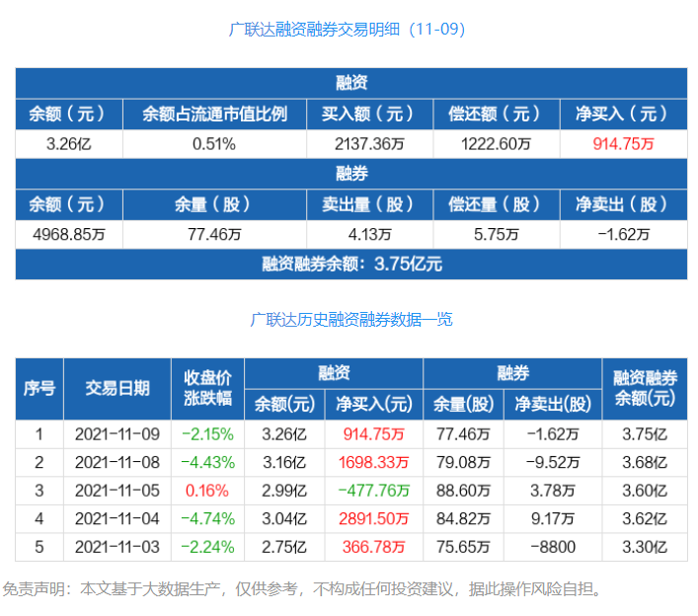
Task: Click the 余额占流通市值比例 column header
Action: (x=214, y=115)
